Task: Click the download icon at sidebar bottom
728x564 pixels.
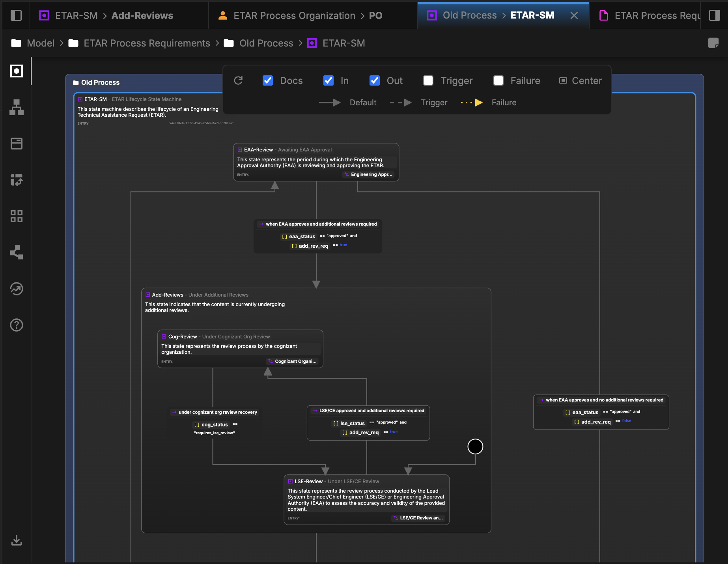Action: (16, 540)
